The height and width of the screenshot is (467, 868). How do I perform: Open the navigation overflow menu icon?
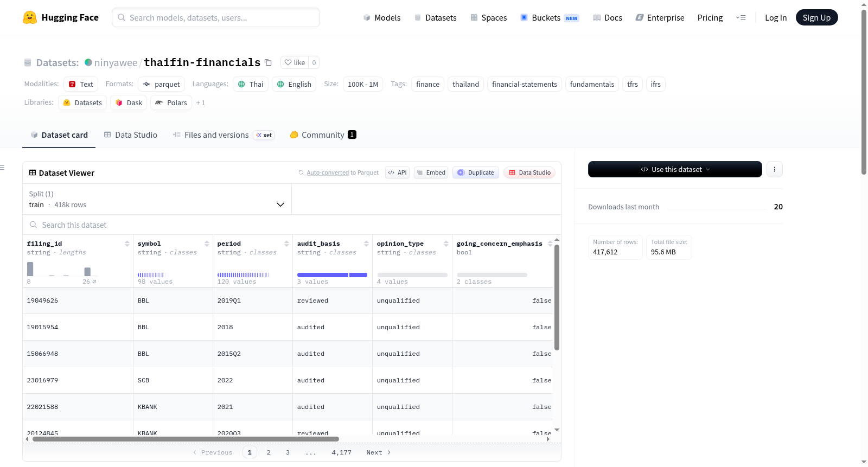(x=741, y=17)
